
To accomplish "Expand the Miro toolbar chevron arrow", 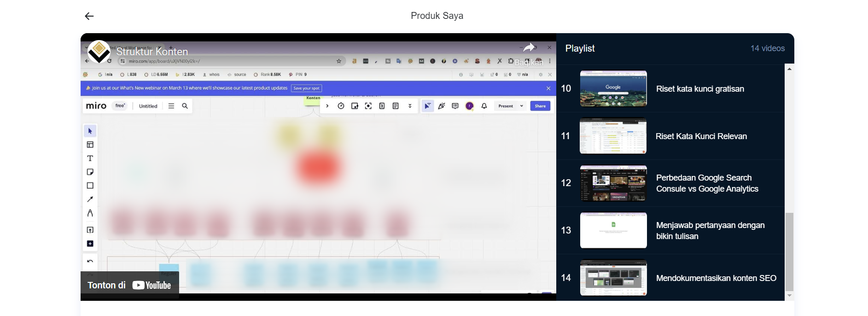I will pyautogui.click(x=327, y=106).
